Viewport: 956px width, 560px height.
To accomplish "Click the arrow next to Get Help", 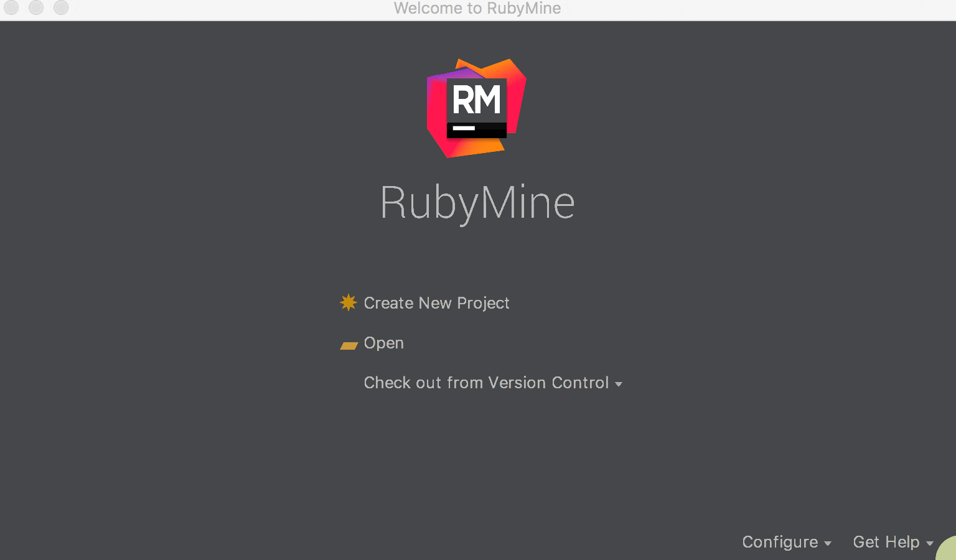I will (x=930, y=544).
